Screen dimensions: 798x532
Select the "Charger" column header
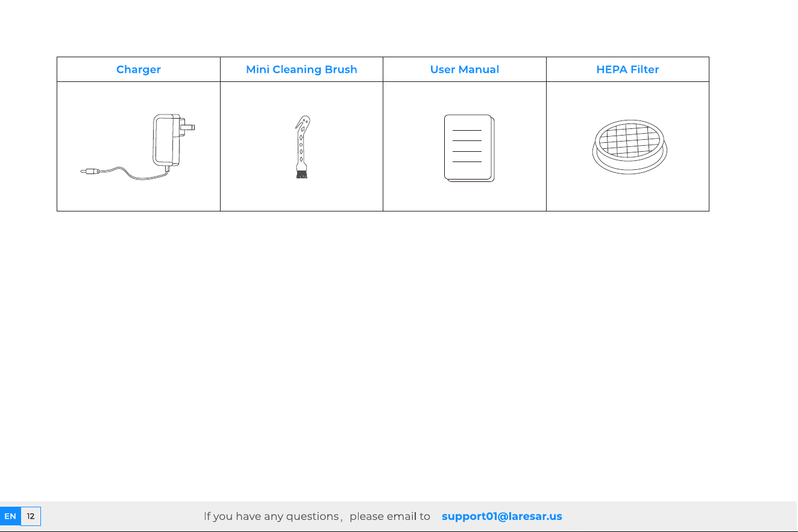click(x=139, y=69)
